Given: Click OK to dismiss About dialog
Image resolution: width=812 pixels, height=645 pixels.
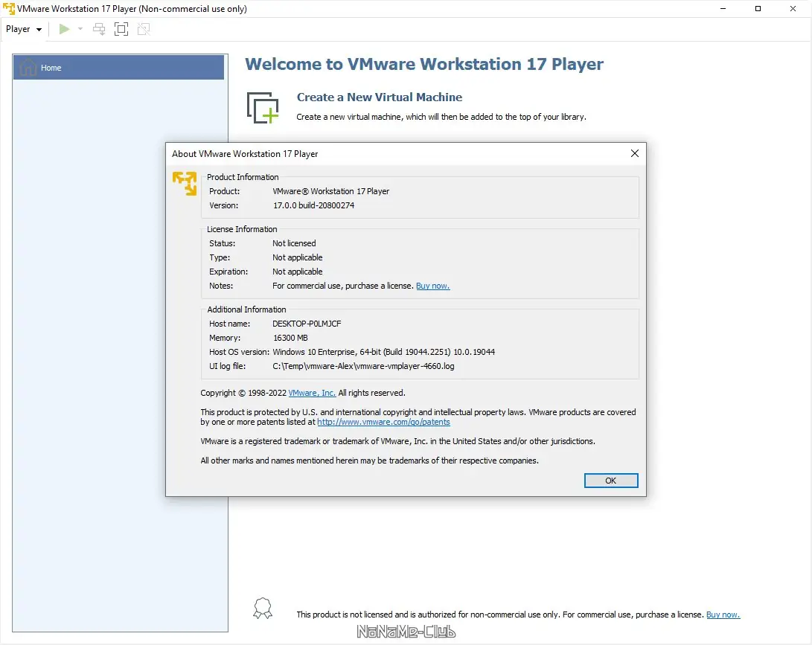Looking at the screenshot, I should pyautogui.click(x=611, y=481).
